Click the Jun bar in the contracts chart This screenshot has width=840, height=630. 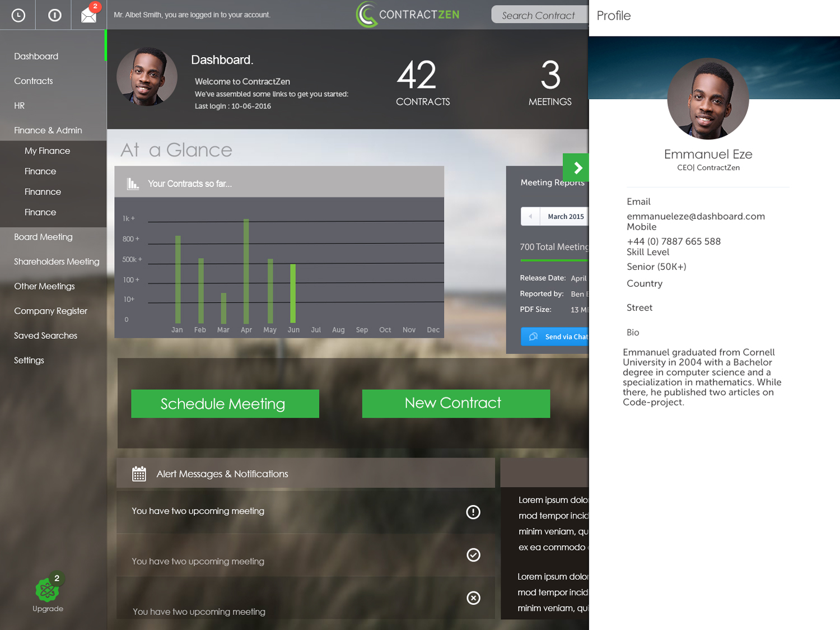(x=293, y=293)
